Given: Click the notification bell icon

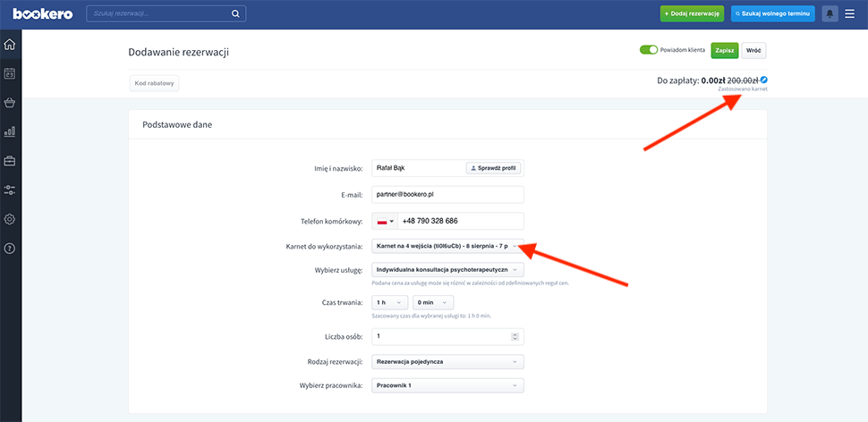Looking at the screenshot, I should [830, 13].
